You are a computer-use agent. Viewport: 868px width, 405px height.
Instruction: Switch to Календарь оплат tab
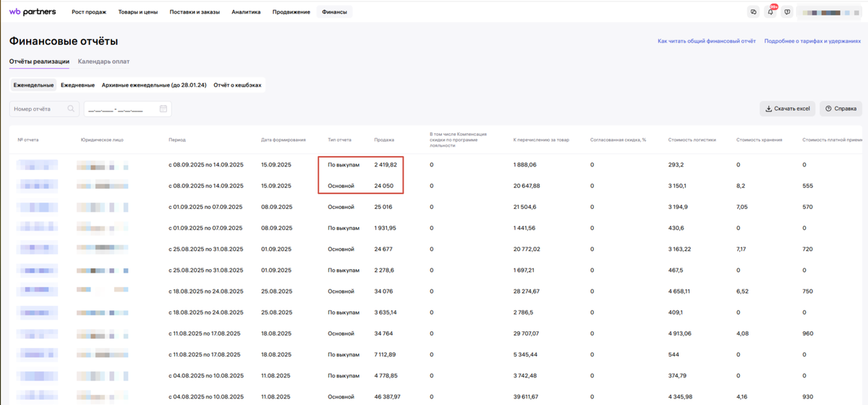pyautogui.click(x=104, y=61)
